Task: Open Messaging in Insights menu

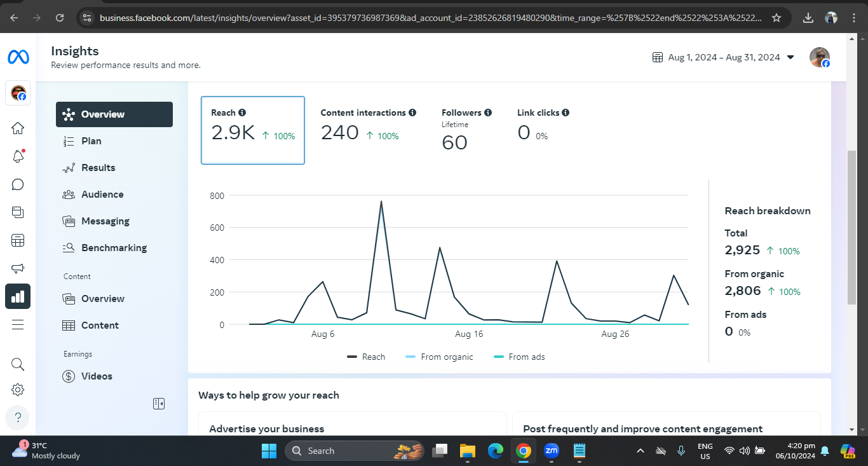Action: click(114, 221)
